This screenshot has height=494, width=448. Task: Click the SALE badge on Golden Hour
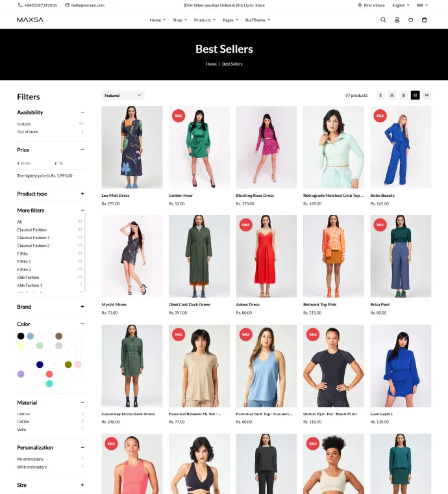coord(179,116)
